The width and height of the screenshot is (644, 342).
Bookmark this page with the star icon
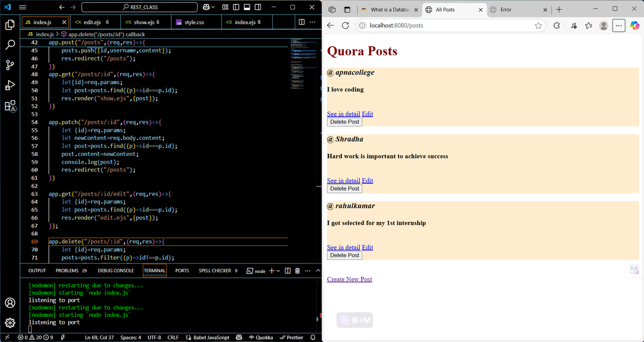538,26
